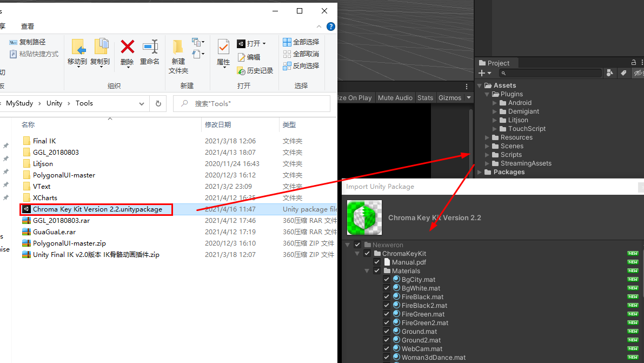644x363 pixels.
Task: Click the Invert Selection ribbon item
Action: coord(301,66)
